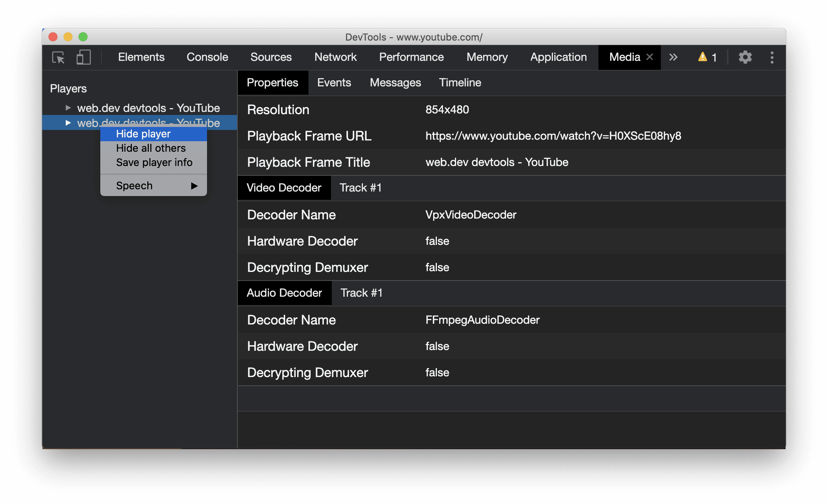Click the Performance panel icon
This screenshot has width=828, height=504.
coord(412,57)
